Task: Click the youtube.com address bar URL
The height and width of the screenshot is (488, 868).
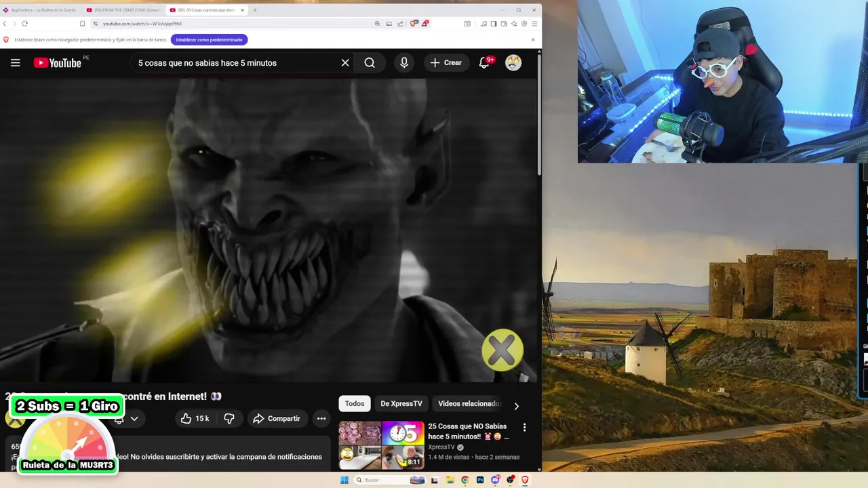Action: 142,24
